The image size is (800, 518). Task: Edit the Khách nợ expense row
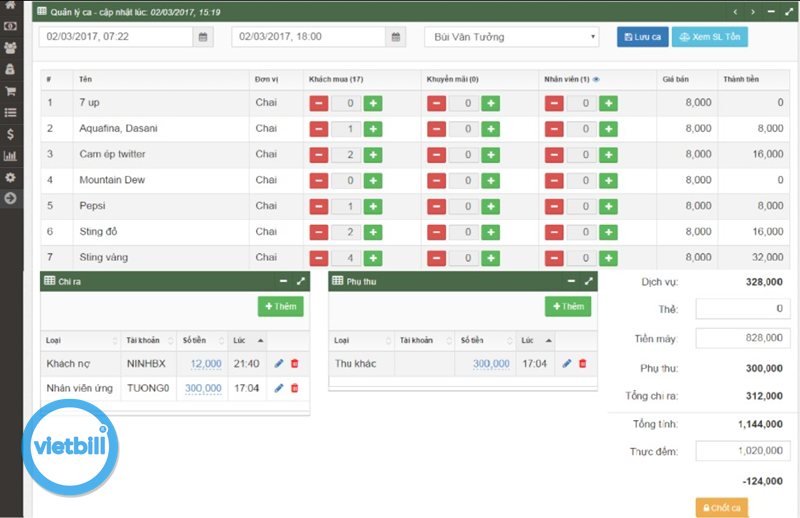(279, 363)
